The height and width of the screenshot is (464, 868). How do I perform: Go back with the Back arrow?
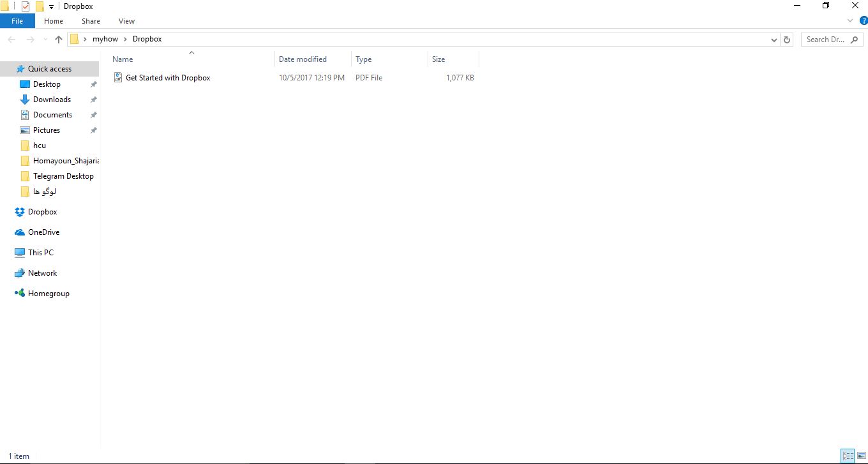(x=11, y=40)
